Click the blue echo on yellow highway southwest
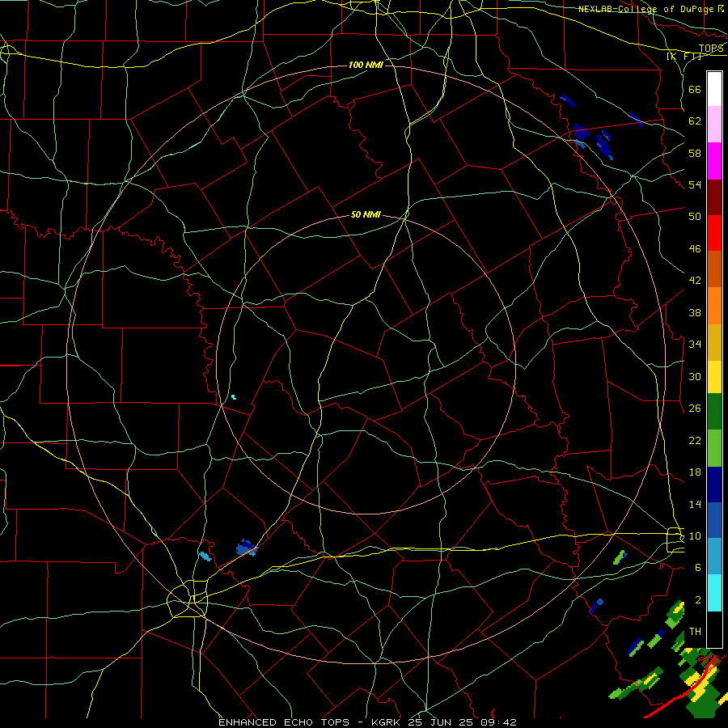Screen dimensions: 728x728 (x=246, y=548)
